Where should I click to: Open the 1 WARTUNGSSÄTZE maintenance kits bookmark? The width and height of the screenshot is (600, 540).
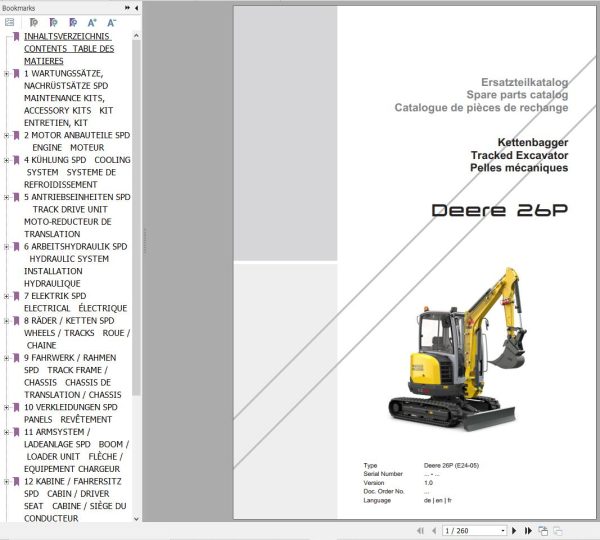(68, 98)
